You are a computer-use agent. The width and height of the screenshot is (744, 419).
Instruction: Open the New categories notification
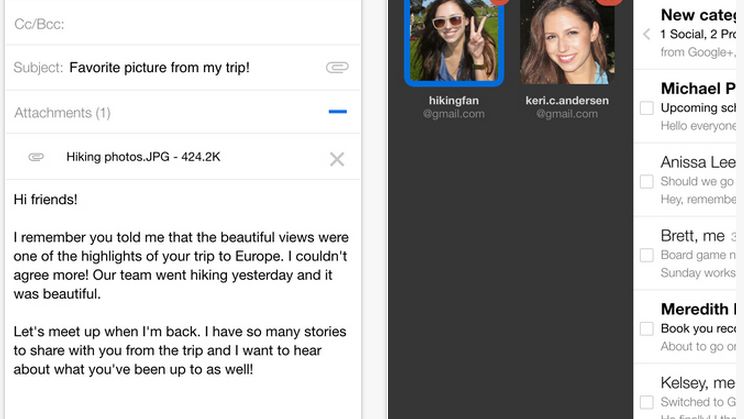coord(685,33)
